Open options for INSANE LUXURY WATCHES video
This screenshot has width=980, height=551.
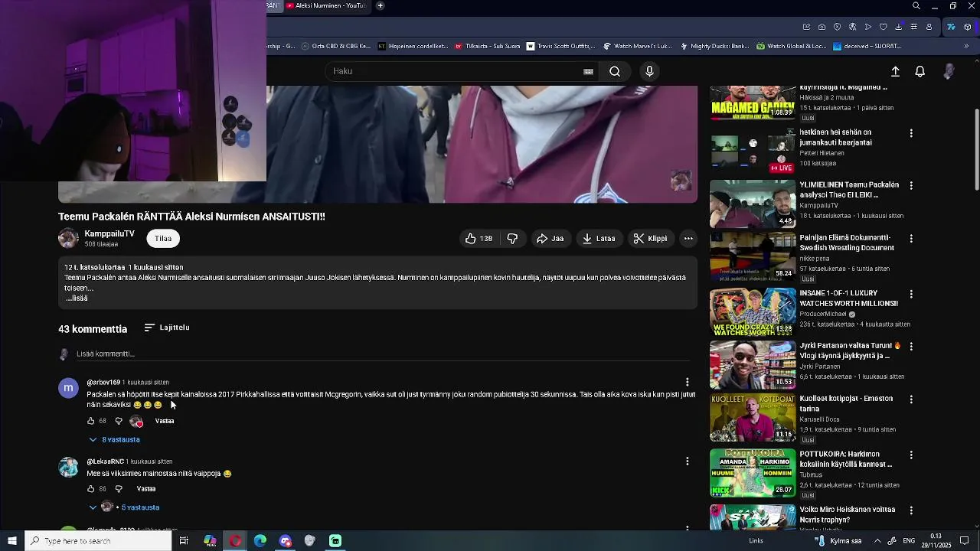[911, 294]
